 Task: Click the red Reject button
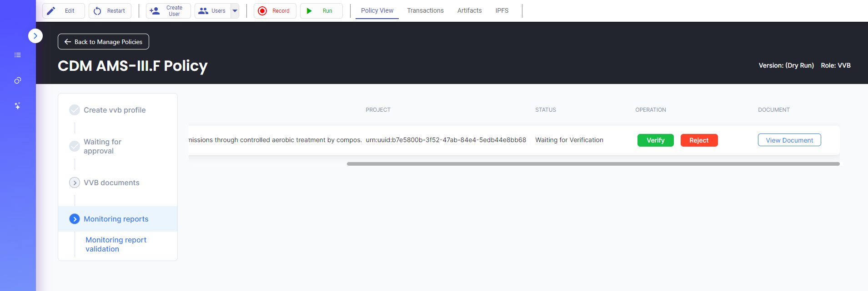tap(699, 140)
